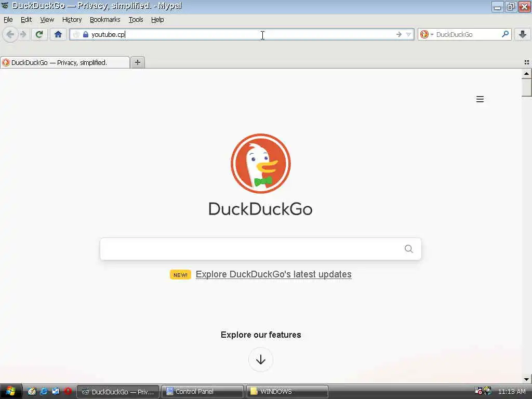This screenshot has height=399, width=532.
Task: Click the scrollbar up arrow
Action: pos(527,74)
